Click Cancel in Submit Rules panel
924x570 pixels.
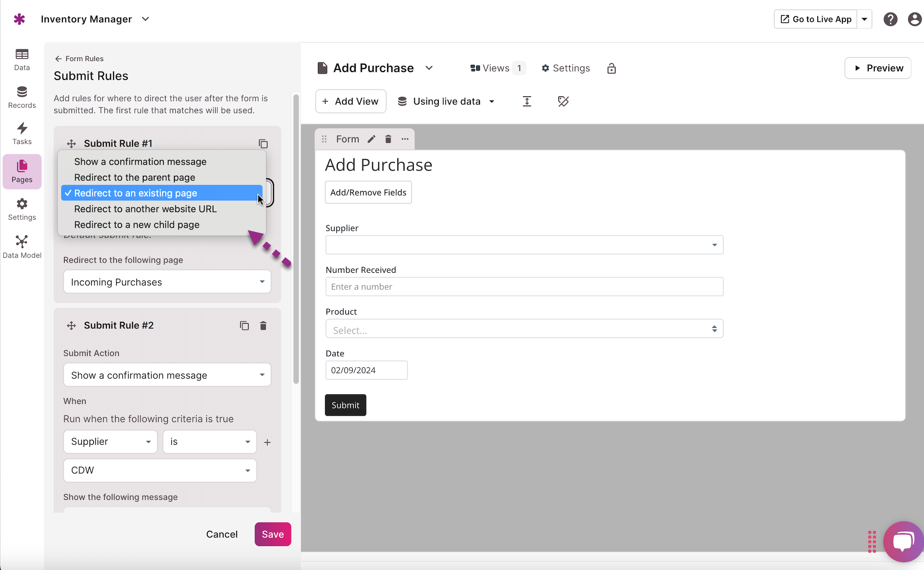222,534
